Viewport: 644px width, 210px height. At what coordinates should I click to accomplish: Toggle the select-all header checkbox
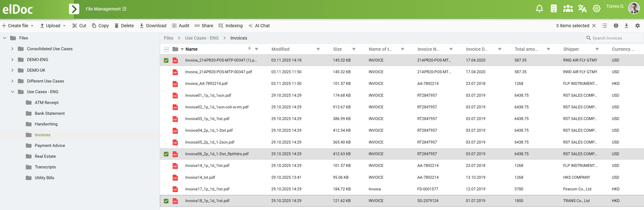(x=166, y=49)
